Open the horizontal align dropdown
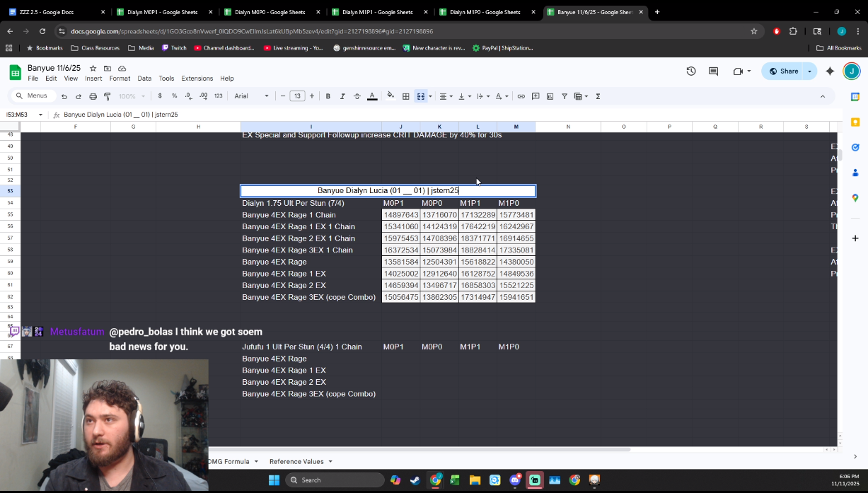The width and height of the screenshot is (868, 493). coord(445,96)
